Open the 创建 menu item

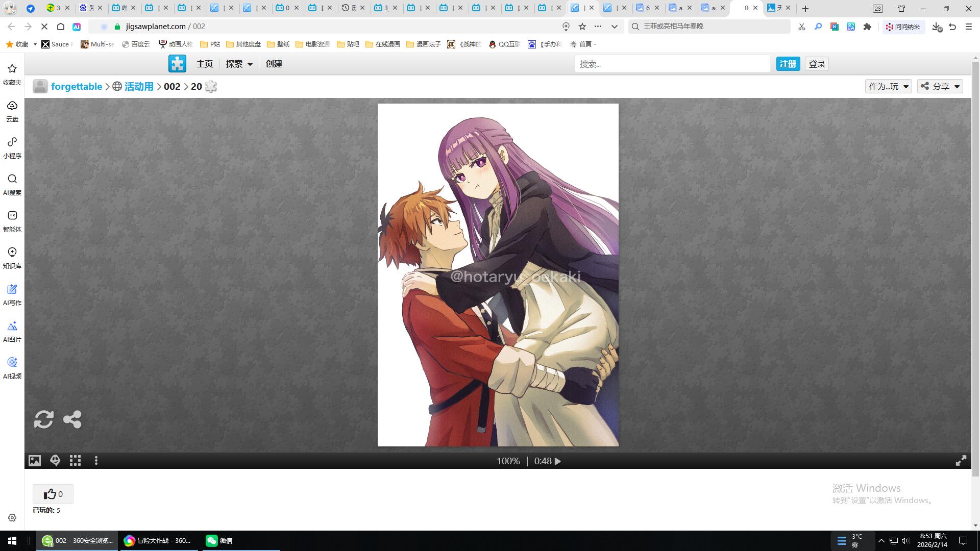pos(274,64)
